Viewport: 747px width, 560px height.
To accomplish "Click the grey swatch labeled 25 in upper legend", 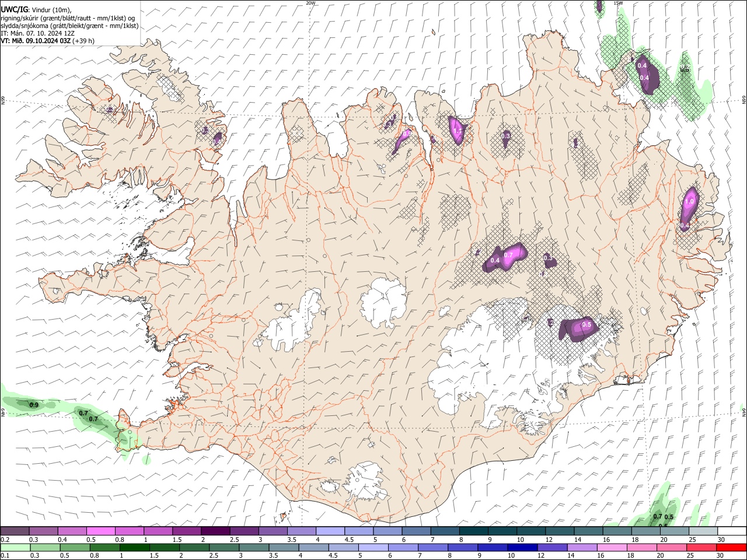I will (703, 531).
